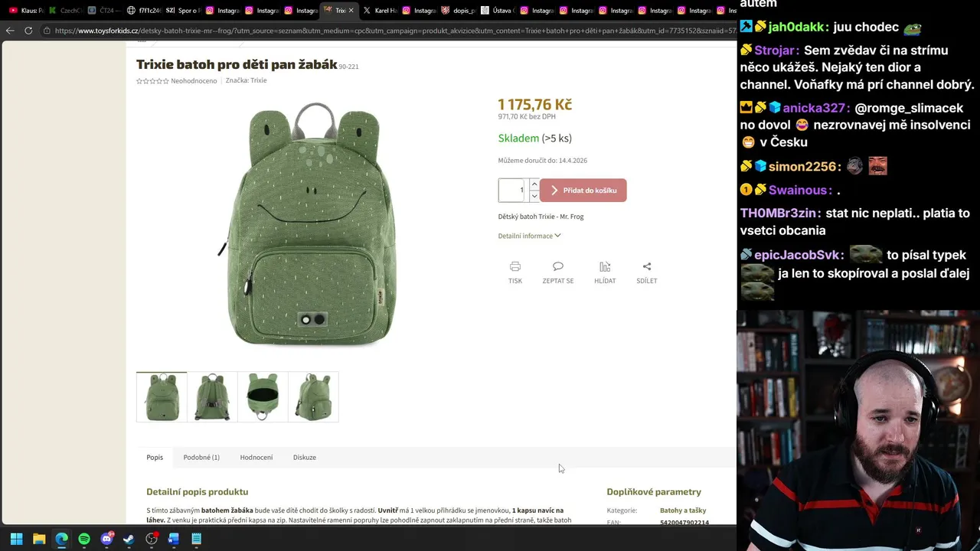Switch to the Podobné (1) tab

pos(201,457)
